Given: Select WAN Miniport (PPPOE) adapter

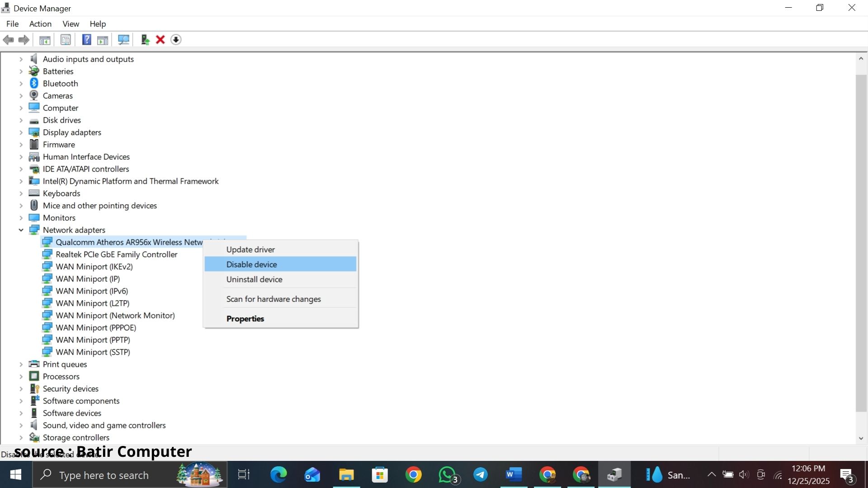Looking at the screenshot, I should point(96,328).
